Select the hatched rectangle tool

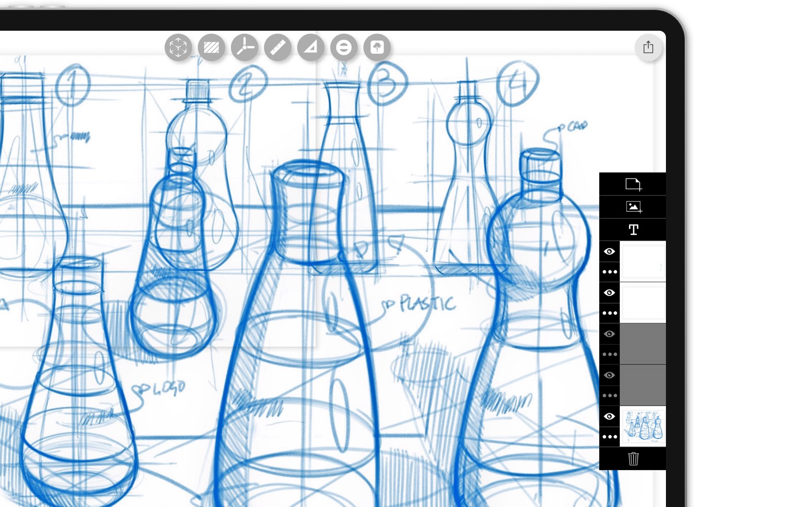tap(211, 48)
